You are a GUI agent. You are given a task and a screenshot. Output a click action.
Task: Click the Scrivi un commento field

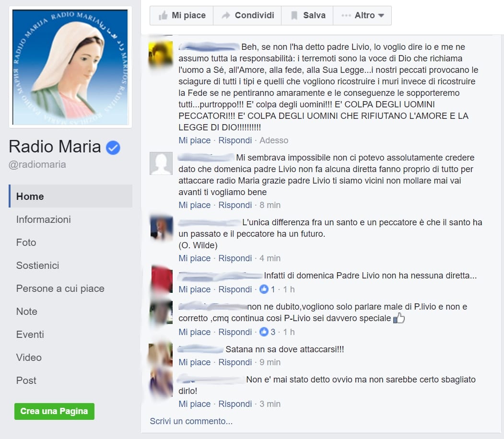point(191,421)
